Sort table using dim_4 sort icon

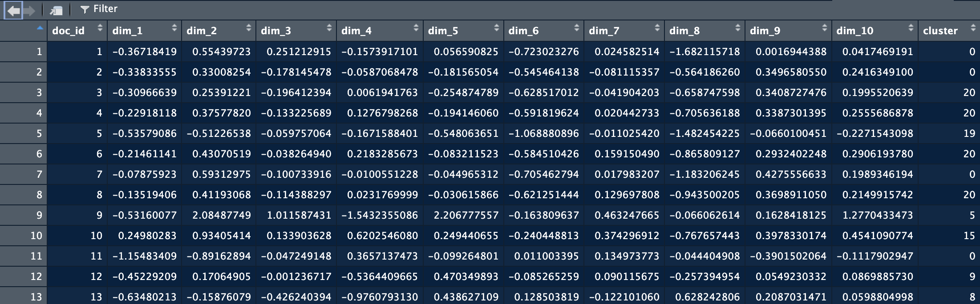[416, 28]
